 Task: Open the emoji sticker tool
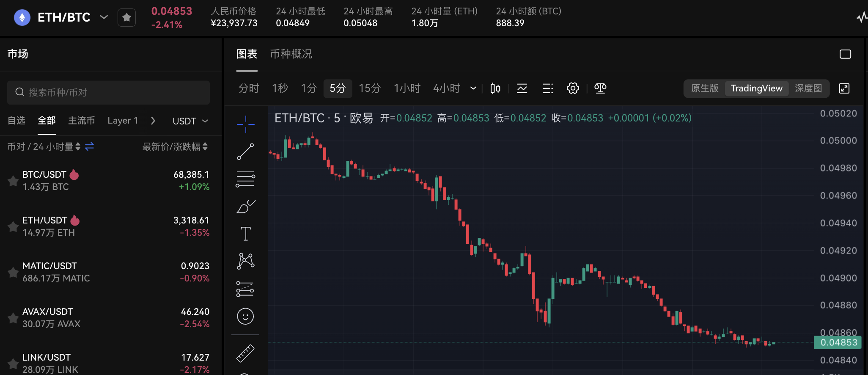tap(245, 316)
